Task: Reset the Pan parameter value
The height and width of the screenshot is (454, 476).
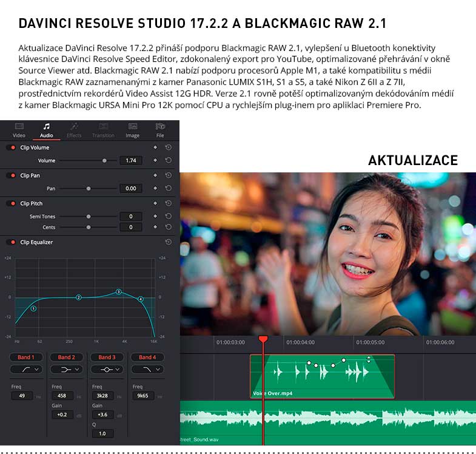Action: 168,188
